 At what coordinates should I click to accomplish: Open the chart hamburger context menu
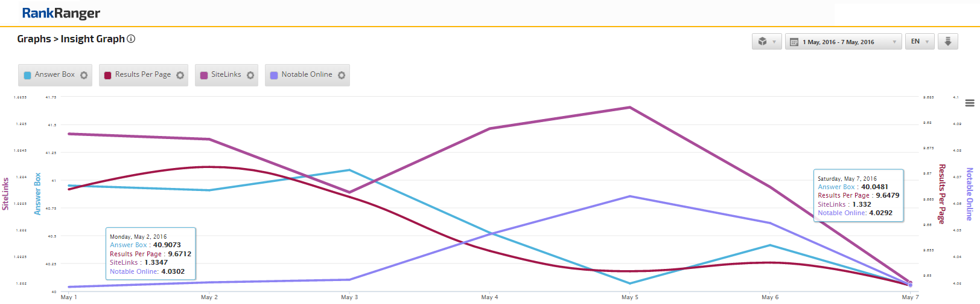pyautogui.click(x=970, y=103)
